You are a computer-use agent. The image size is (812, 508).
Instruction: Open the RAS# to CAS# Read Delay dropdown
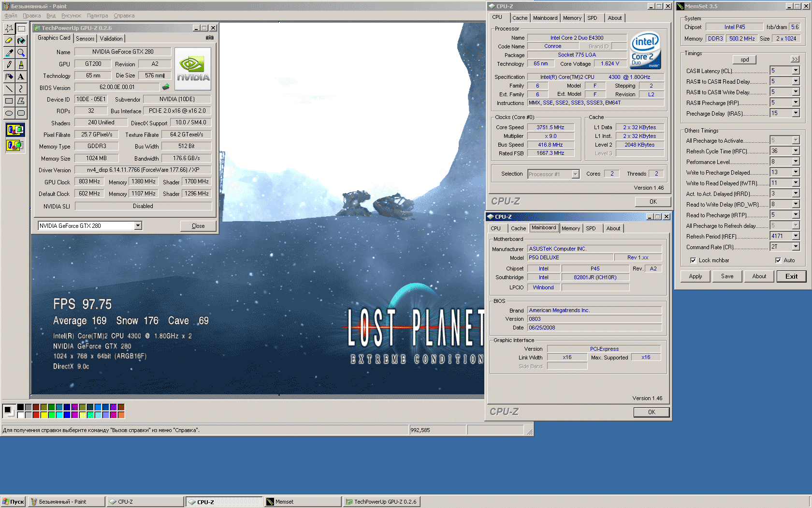(796, 81)
